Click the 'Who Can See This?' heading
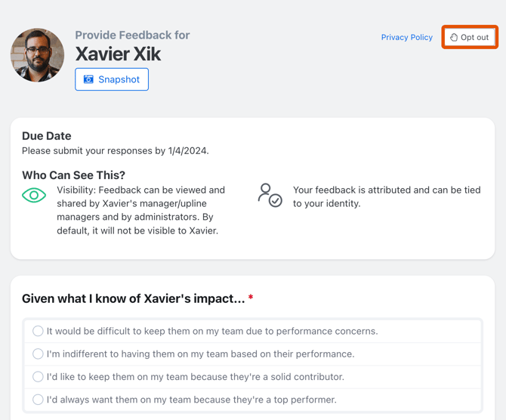This screenshot has height=420, width=506. [73, 174]
